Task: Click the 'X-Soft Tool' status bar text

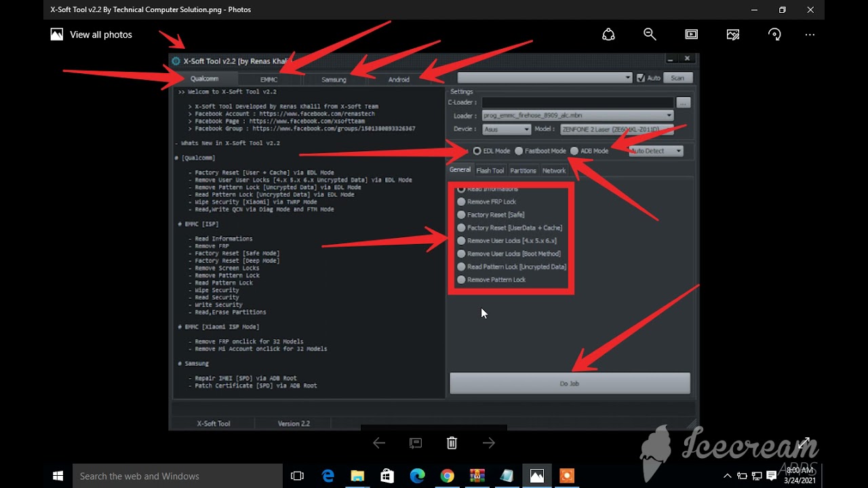Action: point(214,424)
